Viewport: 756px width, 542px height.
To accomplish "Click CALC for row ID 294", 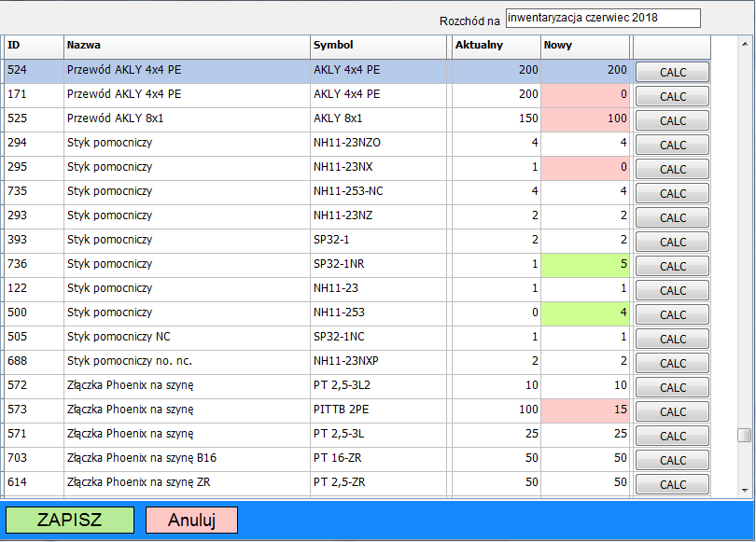I will (x=672, y=145).
